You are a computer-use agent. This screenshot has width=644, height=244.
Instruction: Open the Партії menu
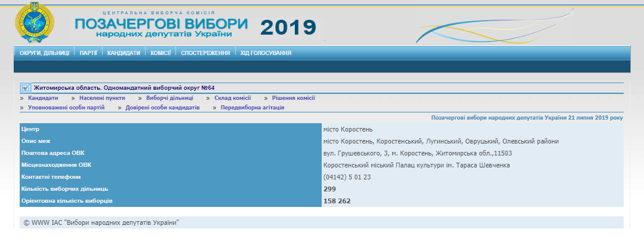[88, 53]
